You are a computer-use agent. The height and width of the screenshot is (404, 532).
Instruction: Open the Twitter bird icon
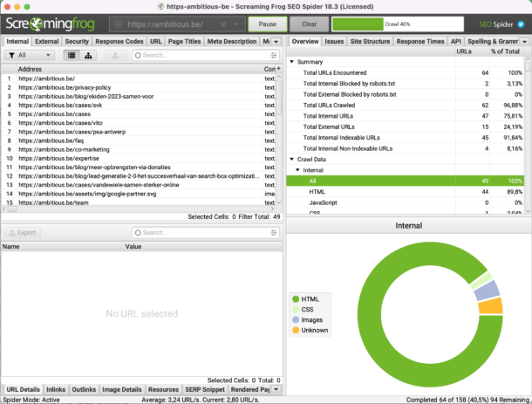tap(521, 24)
